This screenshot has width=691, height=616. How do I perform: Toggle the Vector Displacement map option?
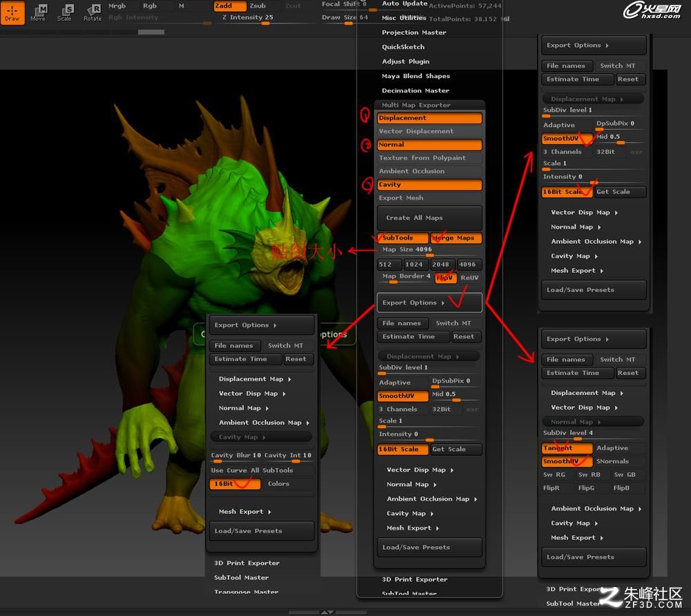click(x=430, y=131)
